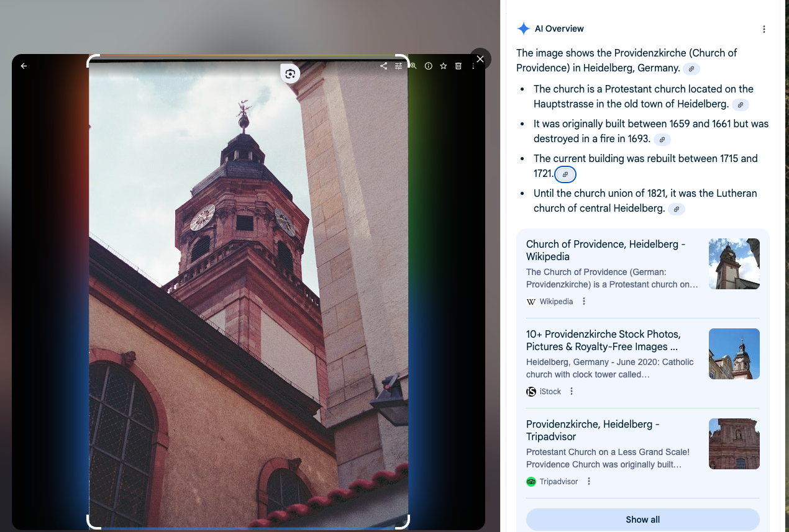Open options menu next to iStock source

pos(572,392)
